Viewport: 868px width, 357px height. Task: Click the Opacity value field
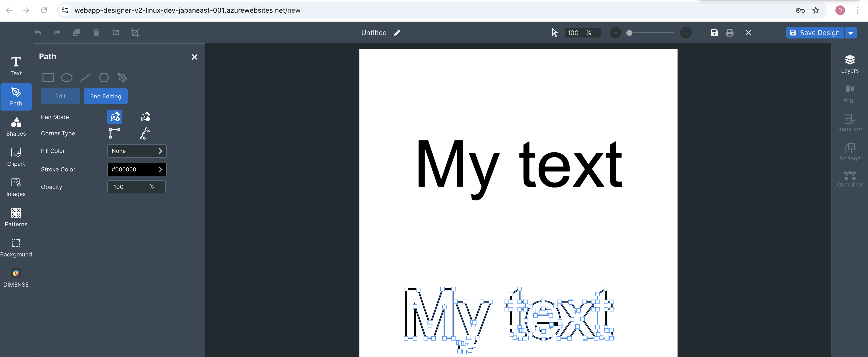(137, 187)
